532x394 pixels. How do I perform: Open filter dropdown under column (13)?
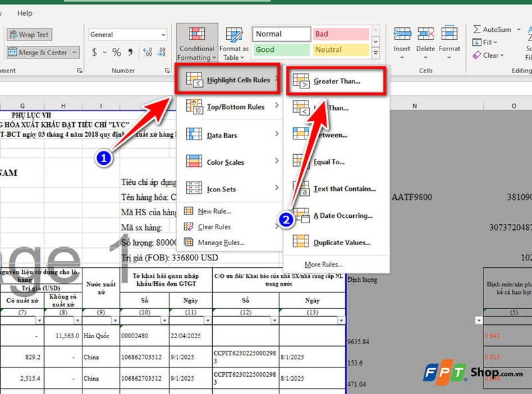point(341,320)
